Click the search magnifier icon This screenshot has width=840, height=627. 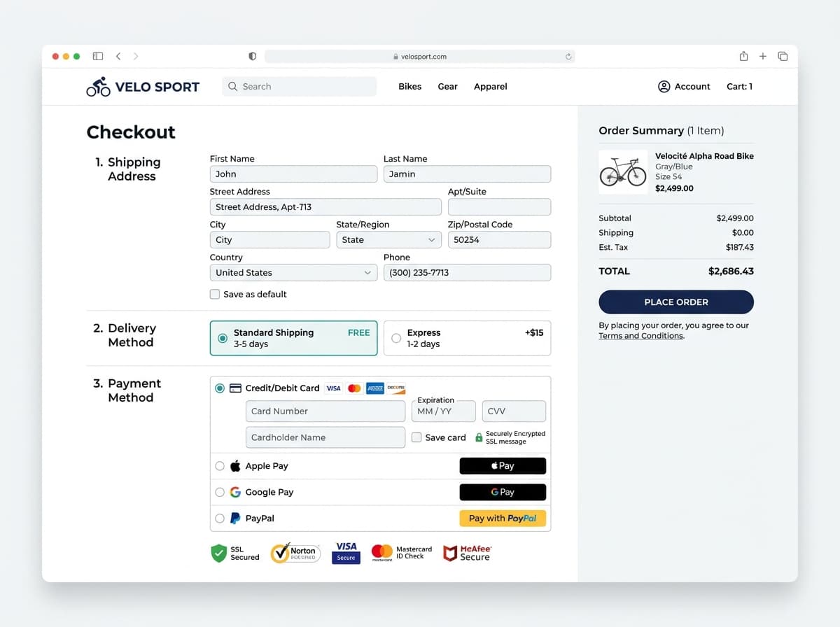click(233, 87)
